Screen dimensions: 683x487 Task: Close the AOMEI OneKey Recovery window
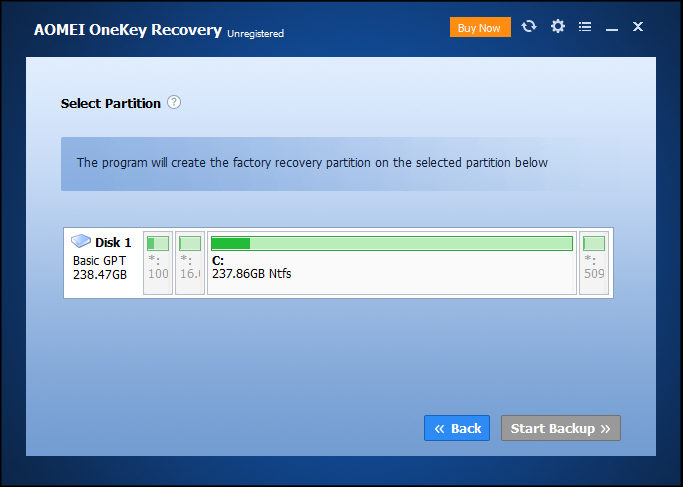pyautogui.click(x=638, y=27)
